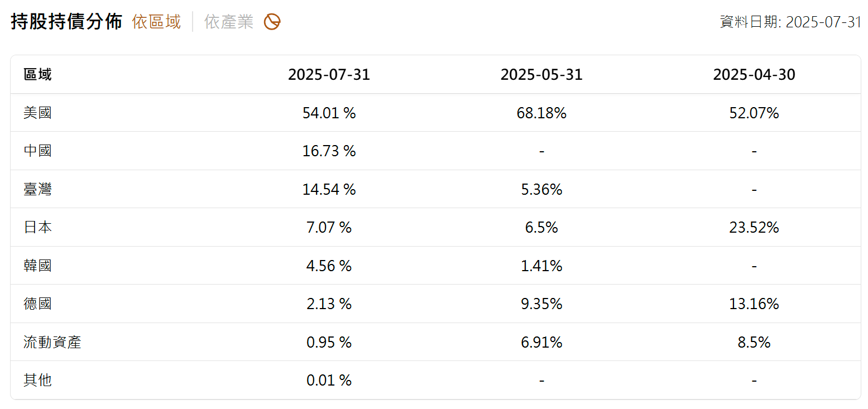868x409 pixels.
Task: Select the 2025-04-30 column header
Action: (x=754, y=75)
